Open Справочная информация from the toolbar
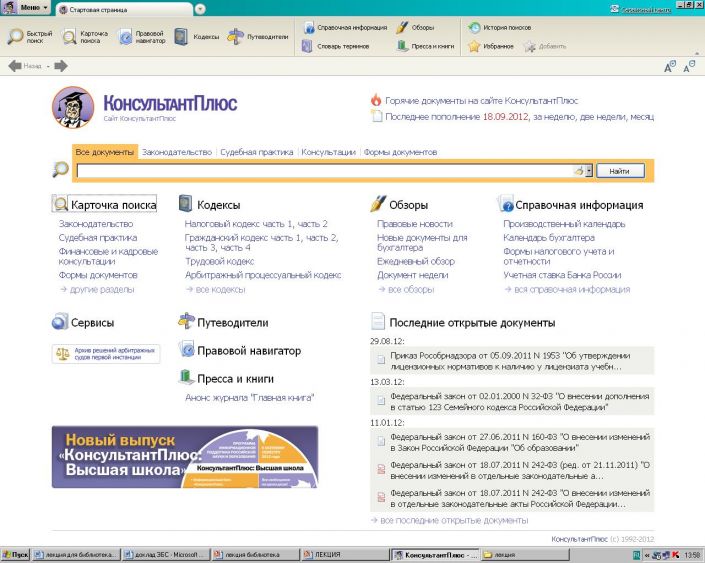The width and height of the screenshot is (705, 563). pos(345,27)
